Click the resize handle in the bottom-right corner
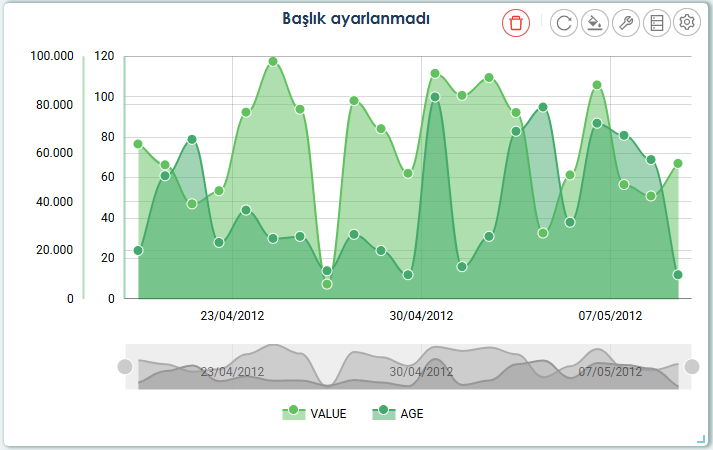 pyautogui.click(x=701, y=439)
